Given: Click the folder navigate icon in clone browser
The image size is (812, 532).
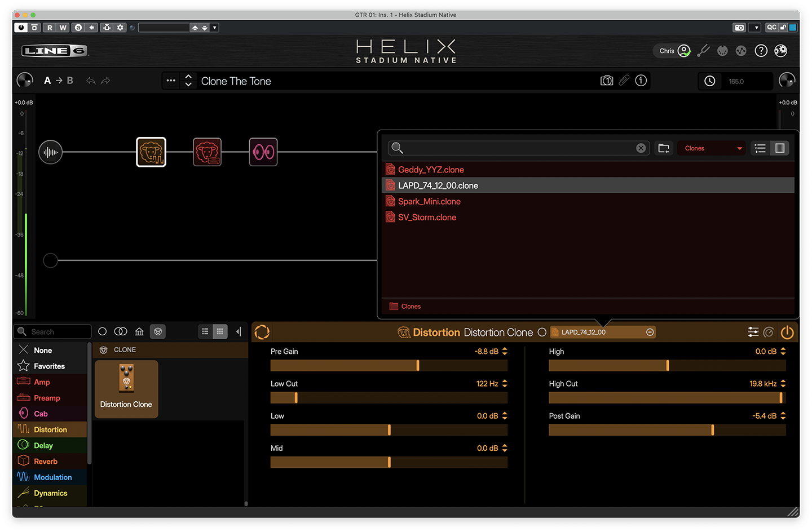Looking at the screenshot, I should tap(664, 148).
